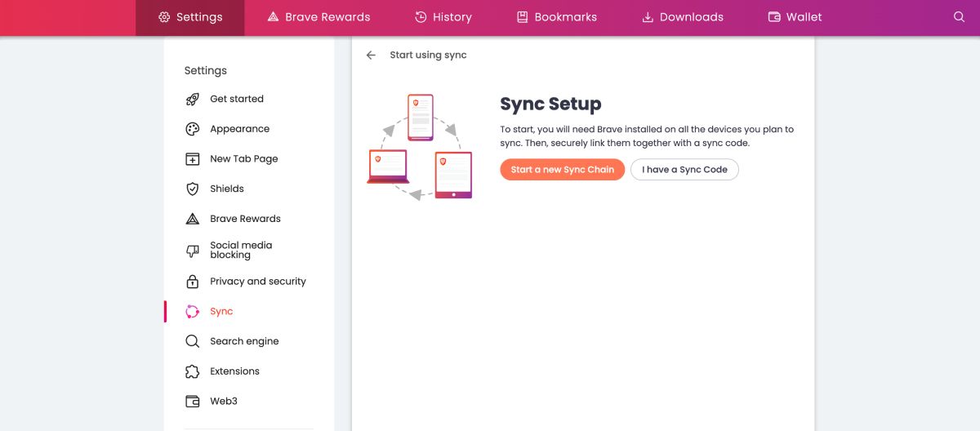The image size is (980, 431).
Task: Click the puzzle piece Extensions icon
Action: 193,371
